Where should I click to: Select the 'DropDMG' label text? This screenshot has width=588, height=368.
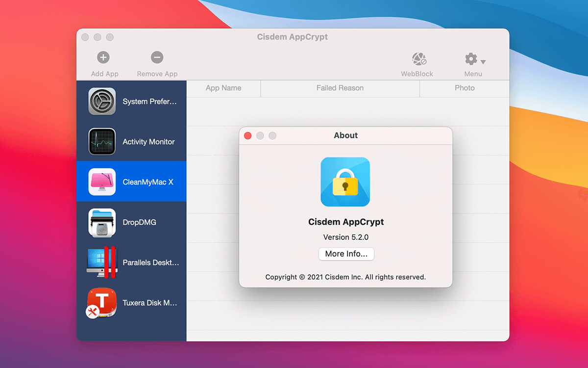tap(139, 222)
